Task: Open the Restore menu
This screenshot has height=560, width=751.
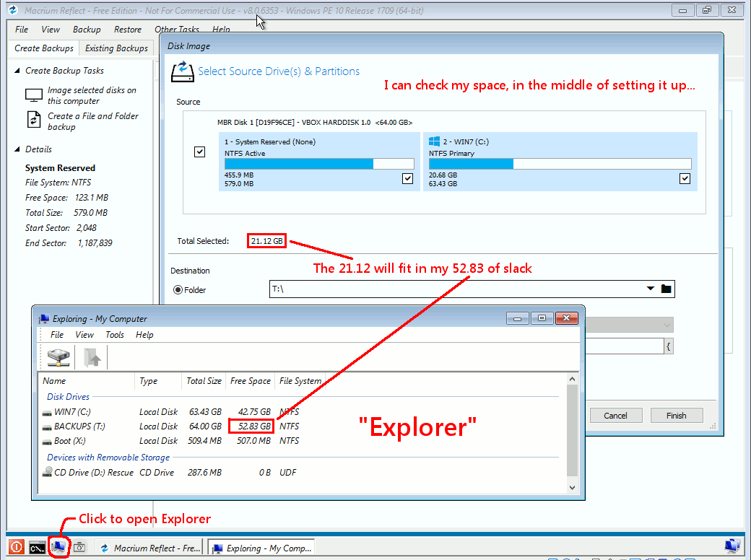Action: 127,29
